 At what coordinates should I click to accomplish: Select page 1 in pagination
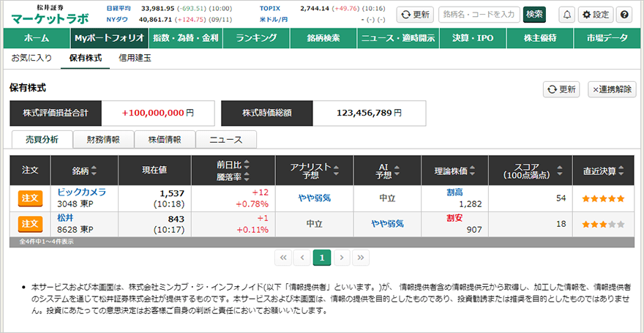322,258
